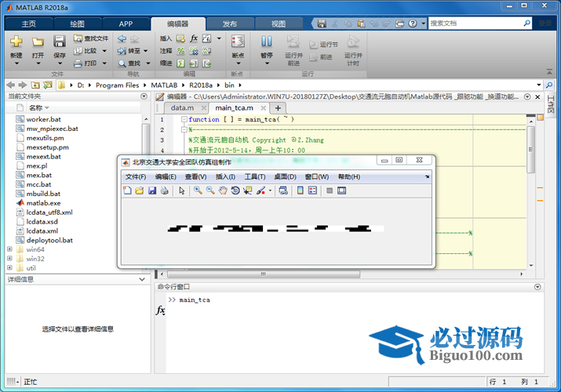561x392 pixels.
Task: Open the 文件(F) menu in figure window
Action: click(136, 177)
